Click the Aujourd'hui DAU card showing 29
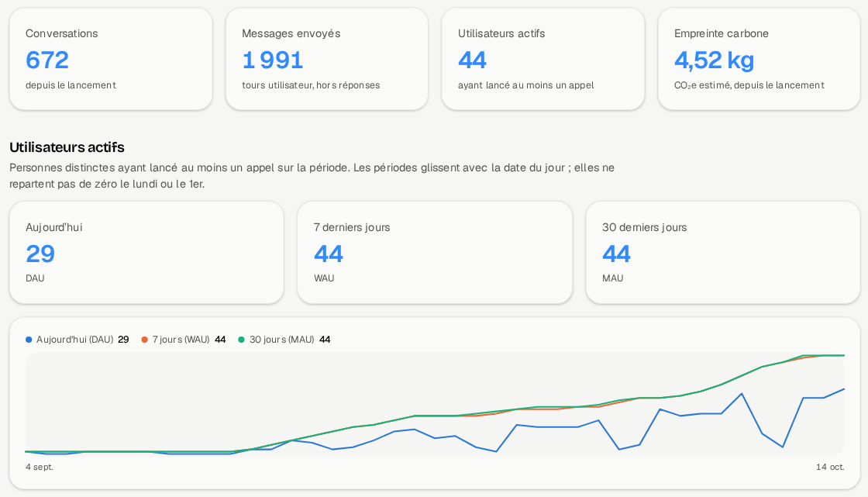 (146, 253)
